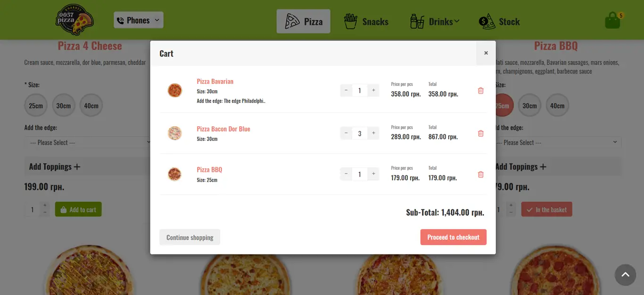Select 25cm size for Pizza 4 Cheese
This screenshot has width=644, height=295.
tap(36, 106)
